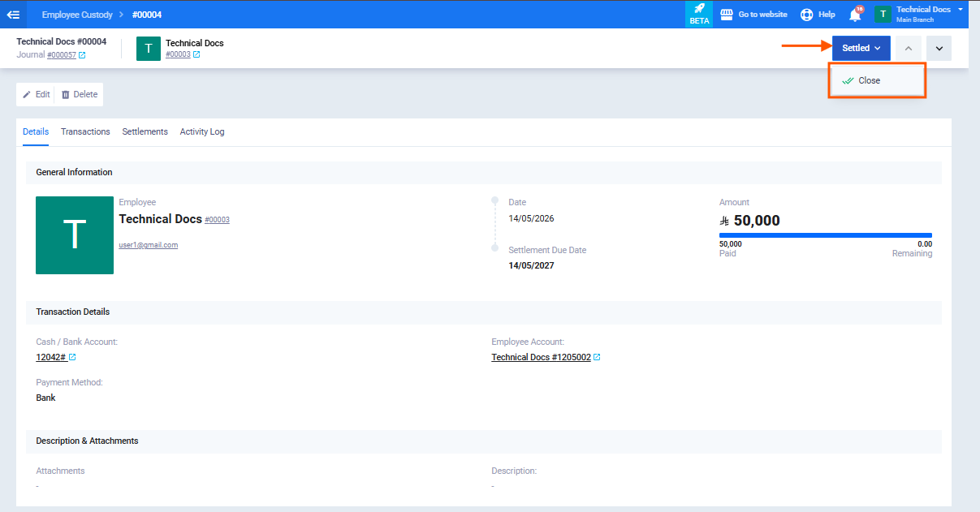Click the Delete button
Screen dimensions: 980x512
pos(80,94)
